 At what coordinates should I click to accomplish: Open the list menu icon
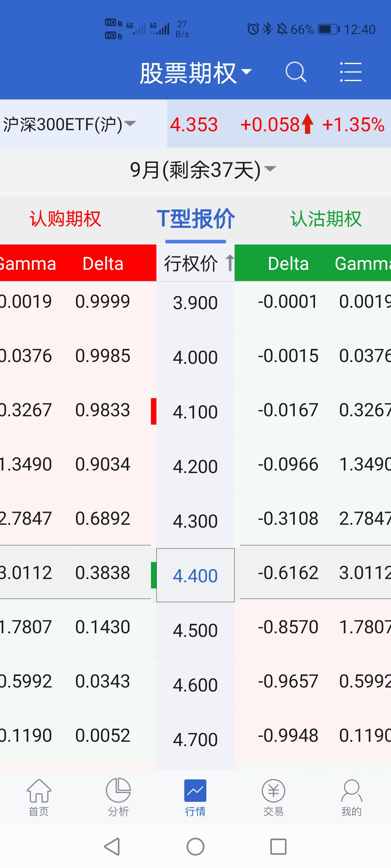350,72
